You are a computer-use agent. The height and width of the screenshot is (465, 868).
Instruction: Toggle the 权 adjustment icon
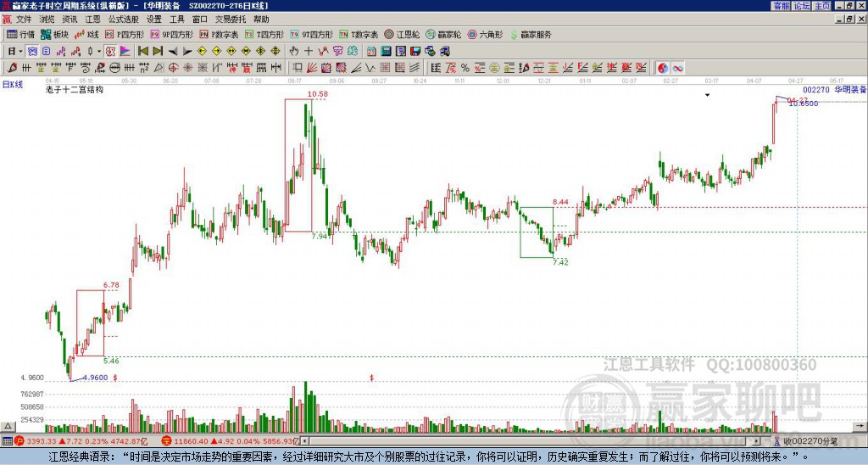pos(110,52)
